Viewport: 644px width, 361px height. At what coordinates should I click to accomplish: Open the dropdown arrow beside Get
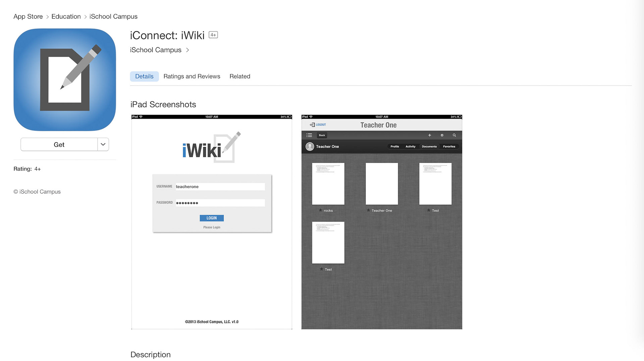tap(103, 144)
